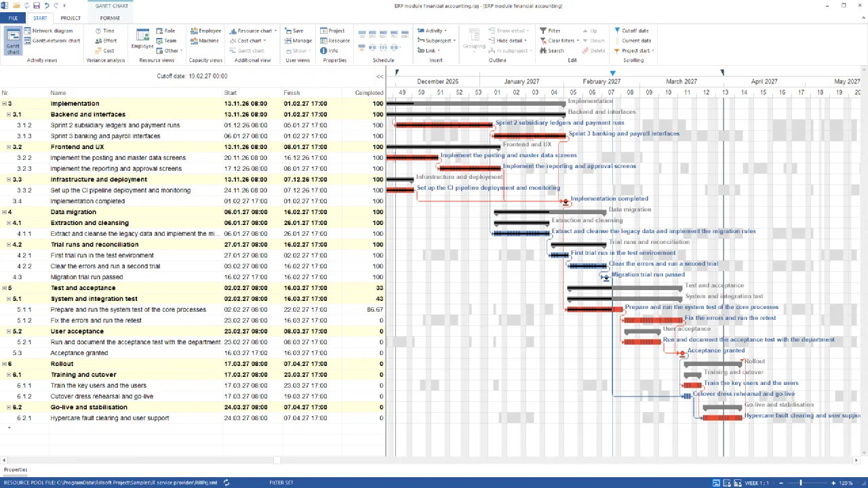868x488 pixels.
Task: Collapse row 5.1 System and integration test
Action: (9, 299)
